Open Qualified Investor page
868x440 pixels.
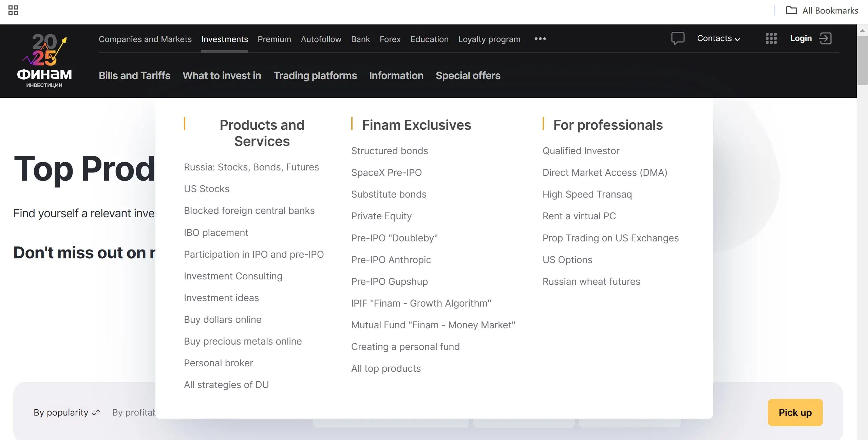[x=581, y=151]
